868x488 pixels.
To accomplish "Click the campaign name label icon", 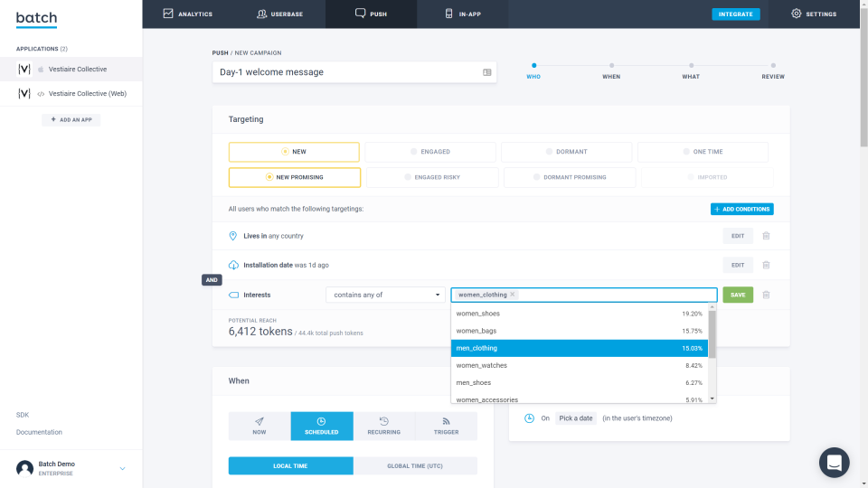I will point(487,72).
